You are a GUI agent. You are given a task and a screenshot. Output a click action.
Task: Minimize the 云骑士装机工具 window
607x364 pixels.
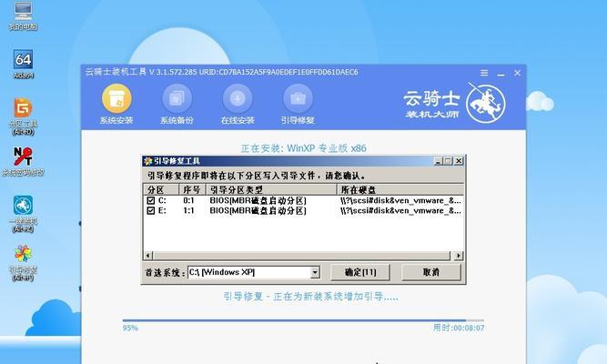point(501,73)
